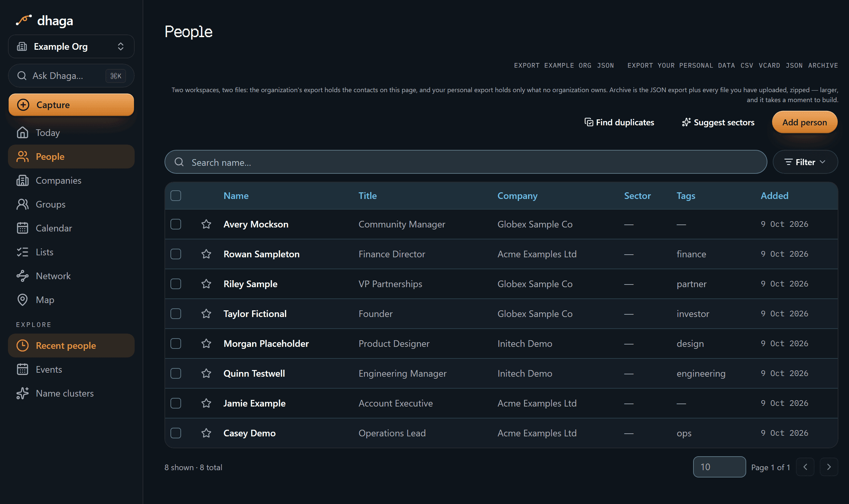
Task: Change the page size field showing 10
Action: click(719, 467)
